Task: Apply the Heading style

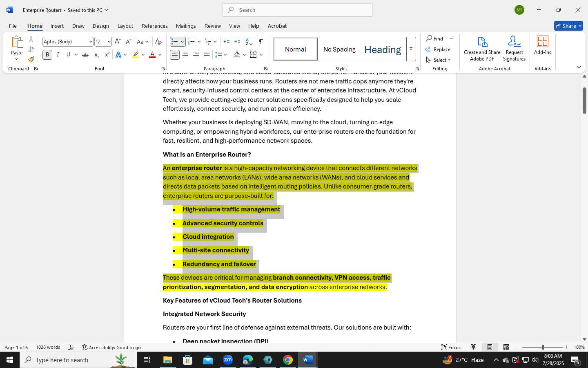Action: pos(383,49)
